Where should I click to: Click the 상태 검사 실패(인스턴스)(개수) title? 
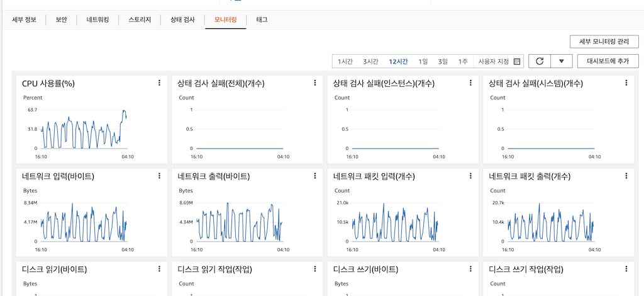tap(384, 84)
